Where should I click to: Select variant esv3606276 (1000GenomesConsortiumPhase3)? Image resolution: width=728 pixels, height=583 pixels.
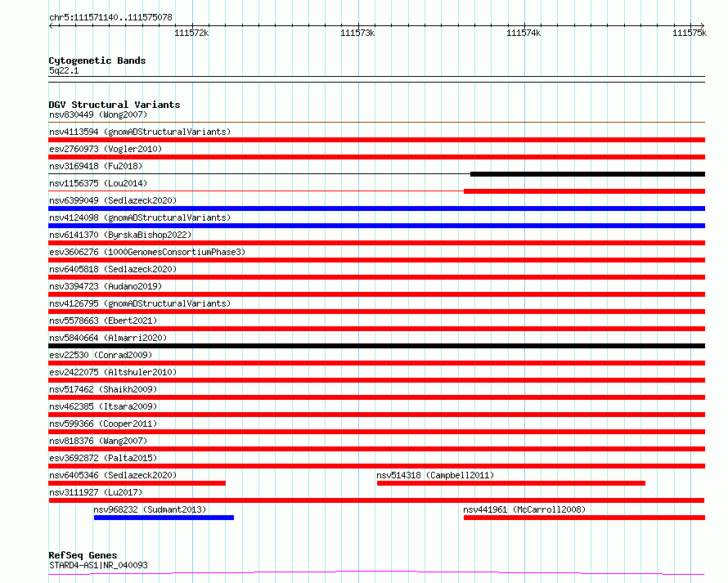point(147,252)
